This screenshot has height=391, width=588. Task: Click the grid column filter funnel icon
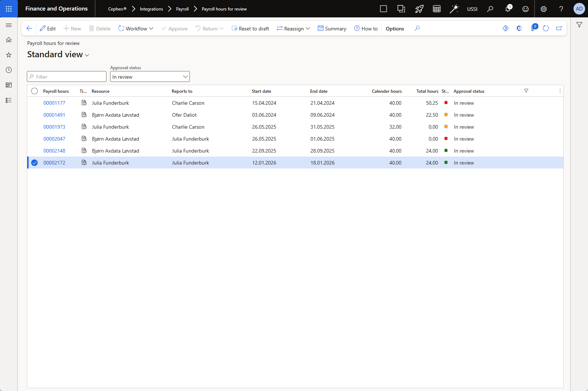[x=526, y=91]
